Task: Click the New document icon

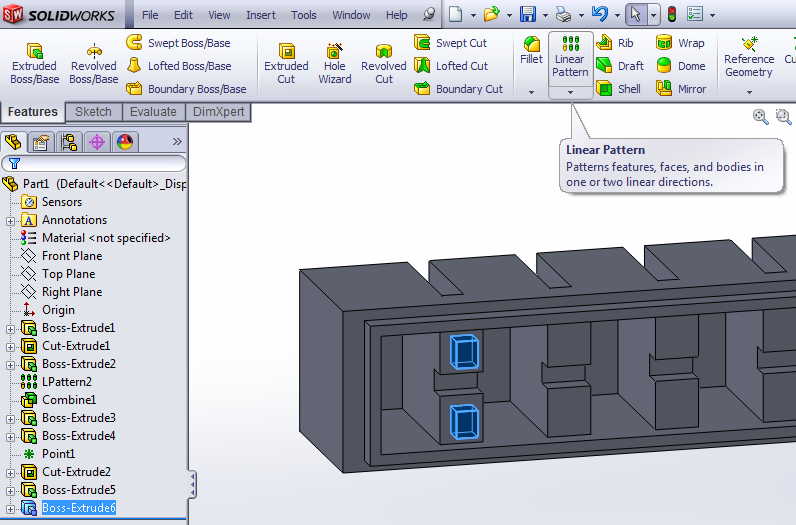Action: pyautogui.click(x=455, y=14)
